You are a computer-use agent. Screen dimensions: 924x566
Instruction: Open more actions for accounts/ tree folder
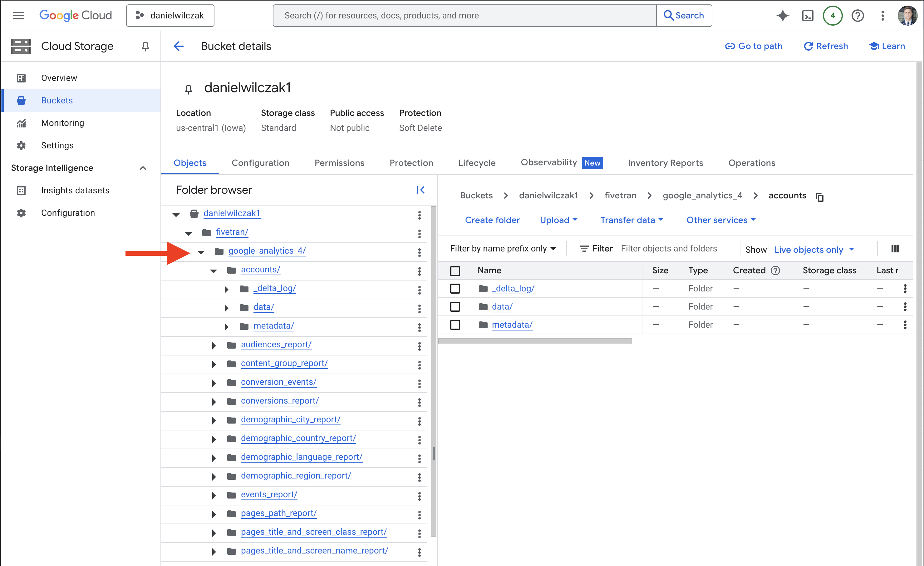click(419, 271)
